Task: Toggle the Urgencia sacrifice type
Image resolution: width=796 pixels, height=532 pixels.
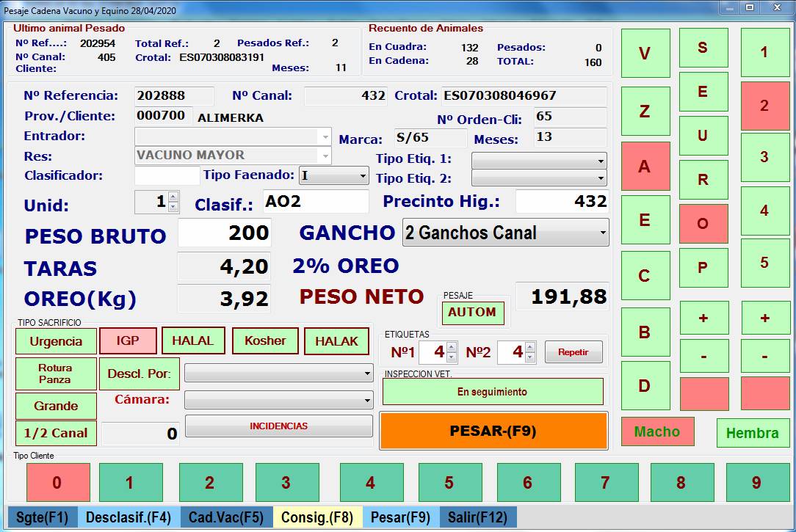Action: [56, 341]
